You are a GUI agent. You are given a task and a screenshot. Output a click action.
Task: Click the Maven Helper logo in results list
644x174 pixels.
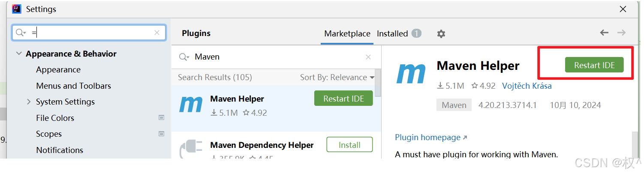click(191, 104)
